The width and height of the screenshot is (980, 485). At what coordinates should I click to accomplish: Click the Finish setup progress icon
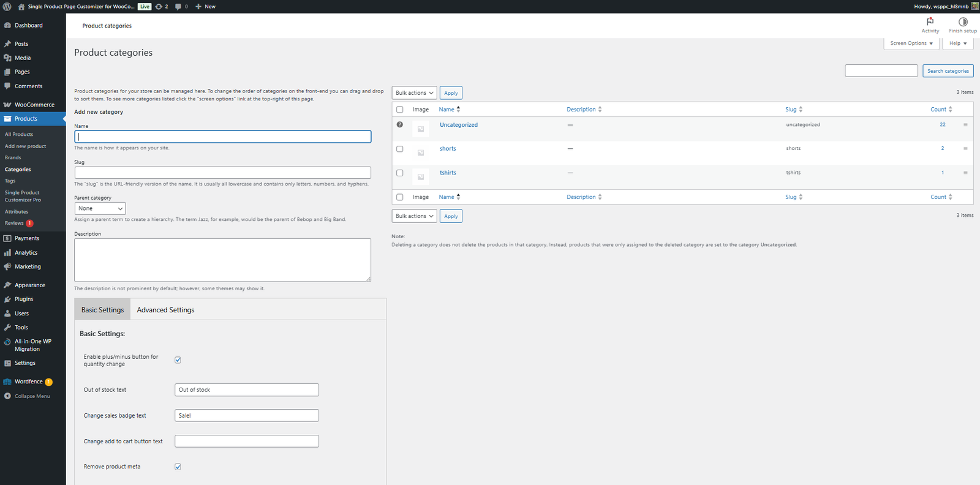[962, 21]
